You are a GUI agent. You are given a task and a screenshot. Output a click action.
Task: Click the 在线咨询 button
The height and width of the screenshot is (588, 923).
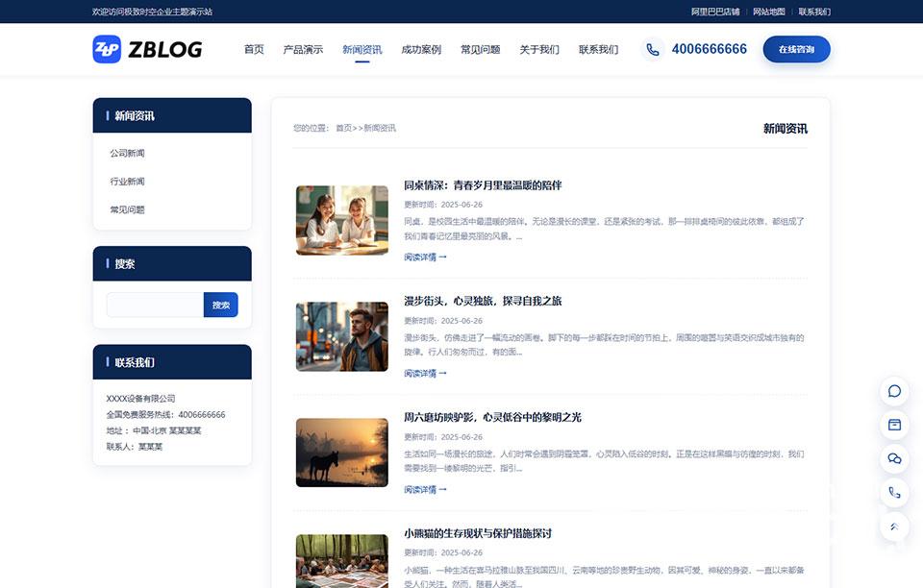tap(796, 49)
